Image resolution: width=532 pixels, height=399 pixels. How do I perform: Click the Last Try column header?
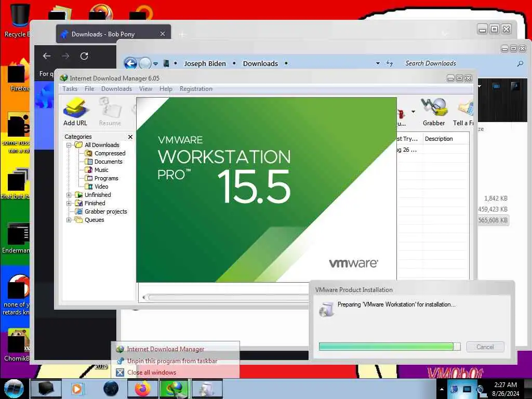click(x=409, y=139)
